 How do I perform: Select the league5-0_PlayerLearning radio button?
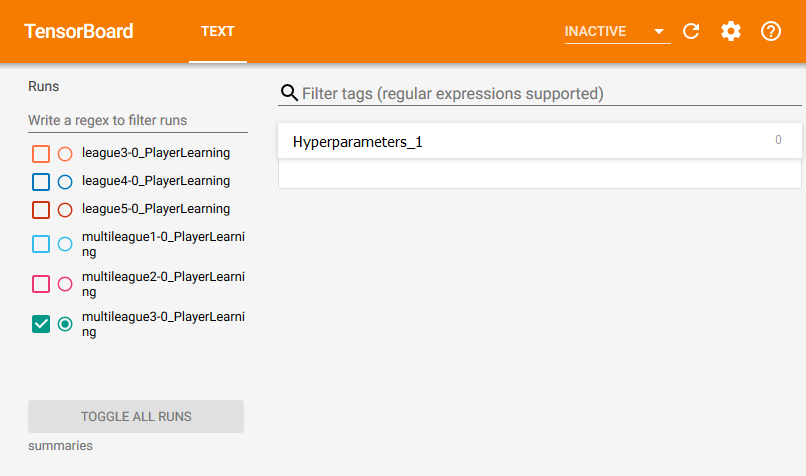point(65,210)
